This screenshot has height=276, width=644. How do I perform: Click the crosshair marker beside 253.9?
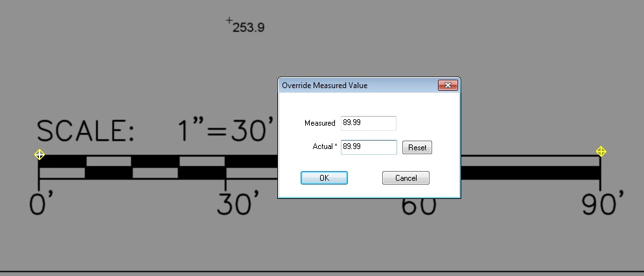coord(229,21)
